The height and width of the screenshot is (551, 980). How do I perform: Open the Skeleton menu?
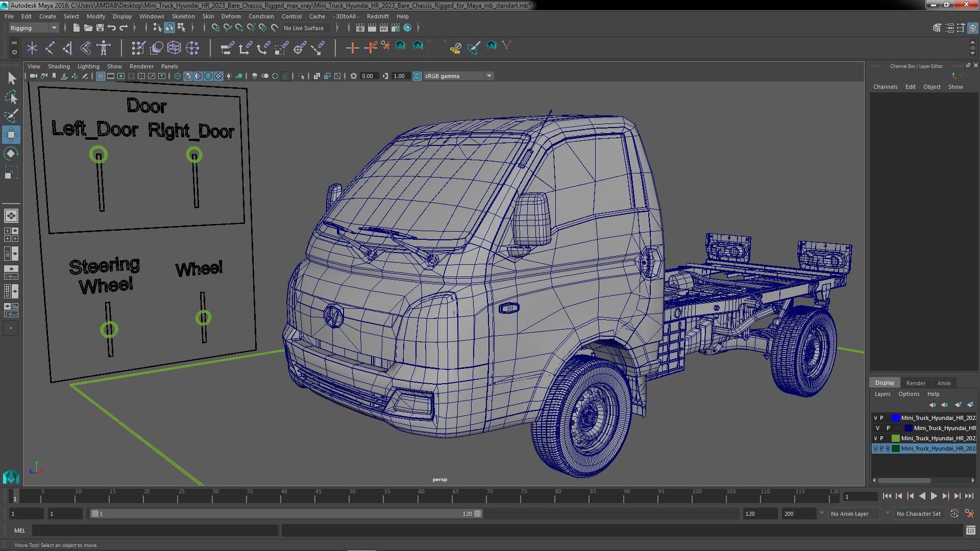tap(183, 16)
